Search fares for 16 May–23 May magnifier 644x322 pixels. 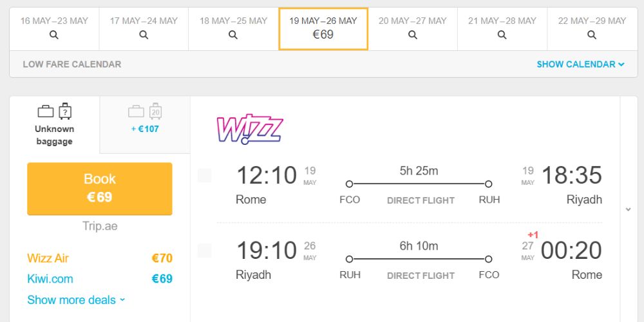coord(54,35)
